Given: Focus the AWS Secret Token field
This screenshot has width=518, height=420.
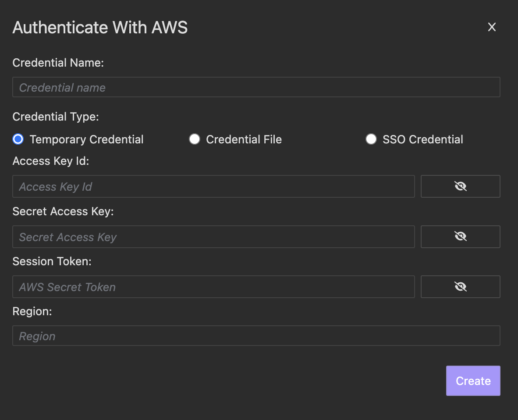Looking at the screenshot, I should point(213,287).
